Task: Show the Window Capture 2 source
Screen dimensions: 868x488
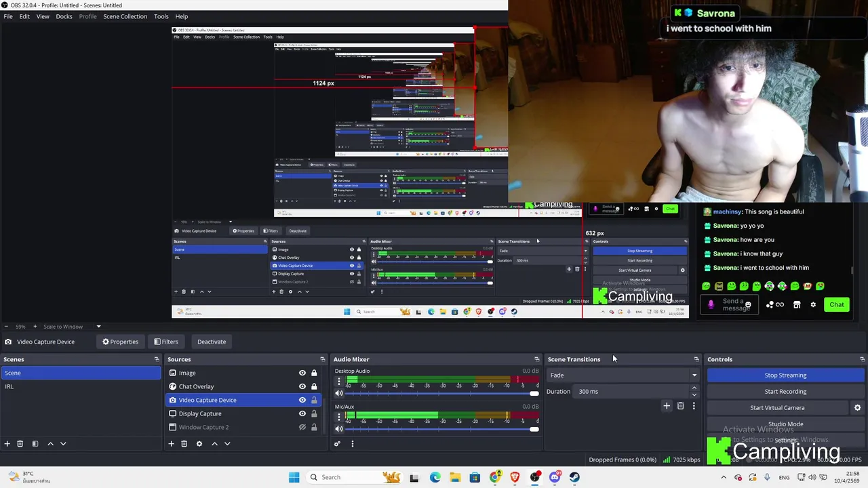Action: [302, 427]
